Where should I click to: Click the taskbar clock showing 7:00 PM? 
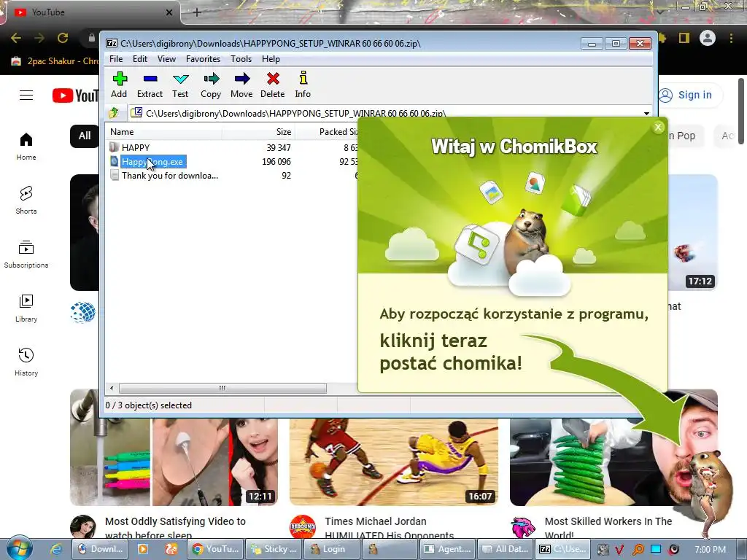click(711, 550)
